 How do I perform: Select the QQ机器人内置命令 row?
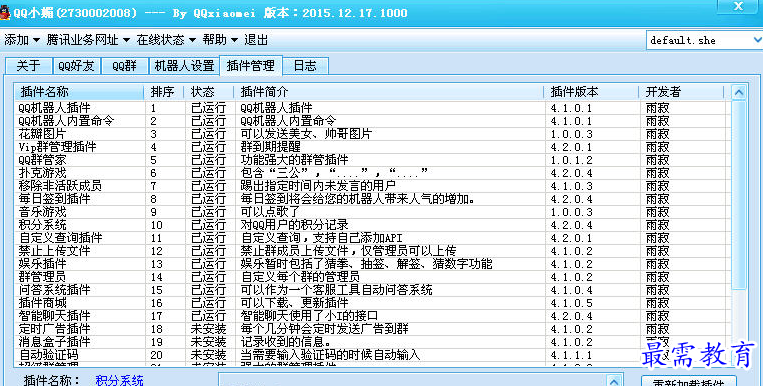coord(372,121)
